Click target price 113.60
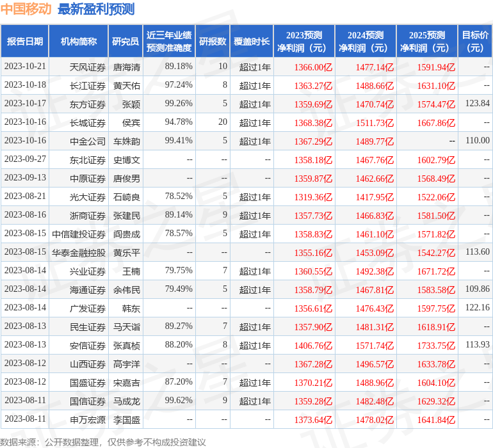493x448 pixels. click(x=477, y=252)
